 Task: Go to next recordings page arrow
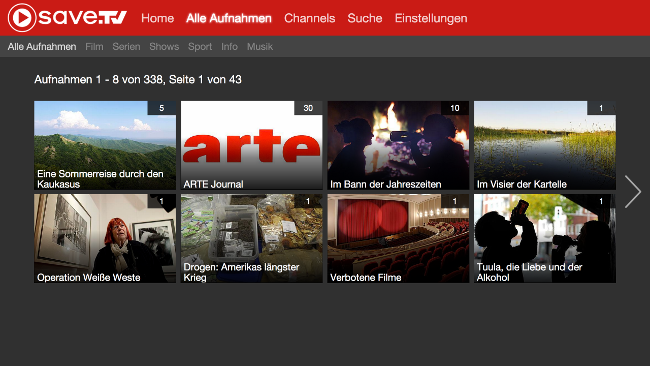click(x=633, y=191)
